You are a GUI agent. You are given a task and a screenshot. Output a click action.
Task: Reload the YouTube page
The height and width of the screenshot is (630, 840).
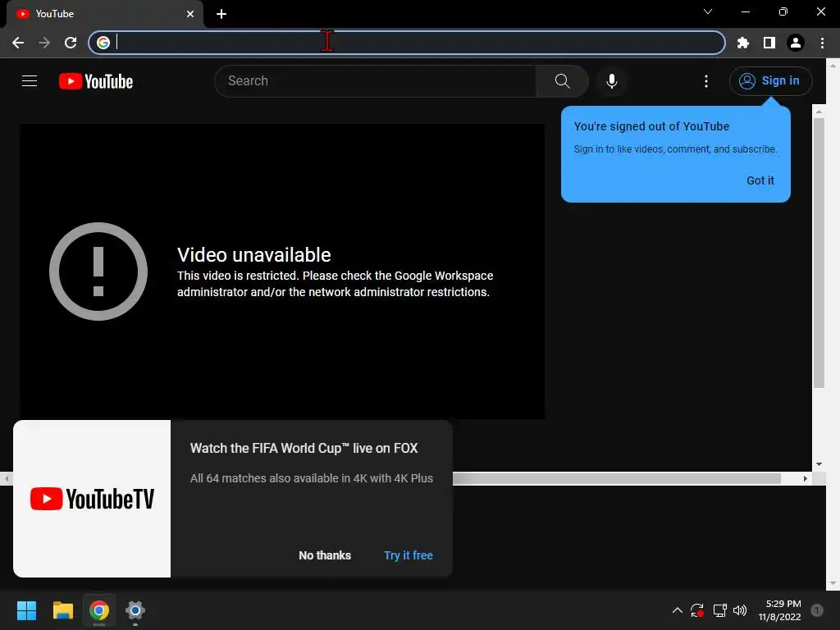[x=71, y=43]
